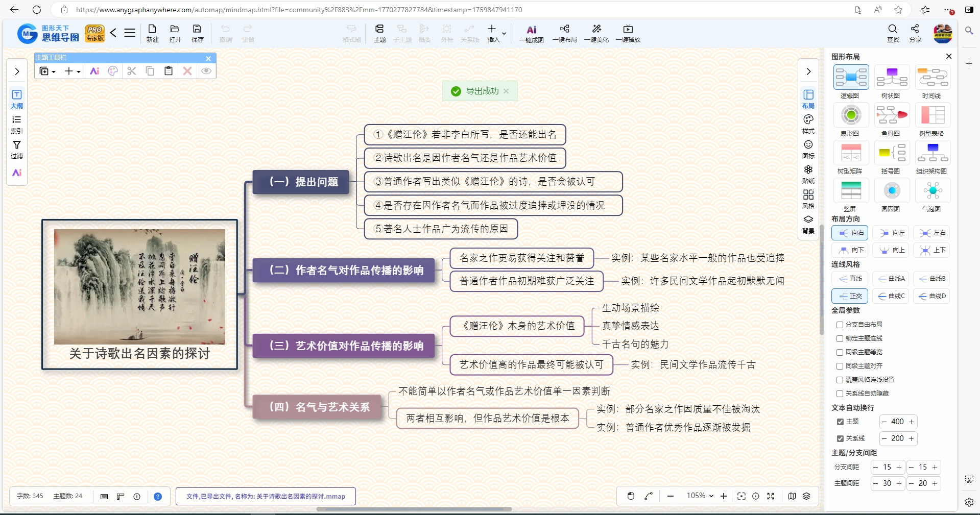Increase 主题间距 value 30
The width and height of the screenshot is (980, 515).
coord(899,483)
